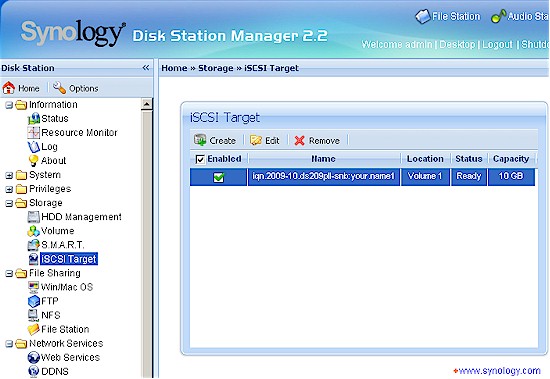Select About in the tree
Viewport: 550px width, 379px height.
click(x=53, y=161)
